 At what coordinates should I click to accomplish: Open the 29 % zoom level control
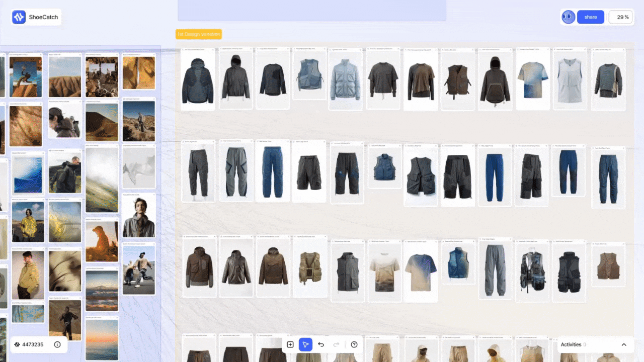[x=620, y=17]
